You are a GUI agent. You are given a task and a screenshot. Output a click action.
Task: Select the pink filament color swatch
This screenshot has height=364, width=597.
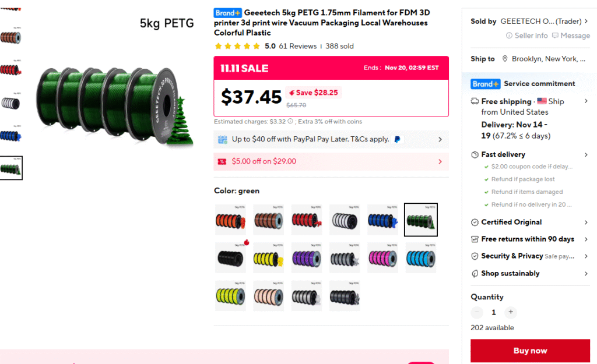coord(382,257)
